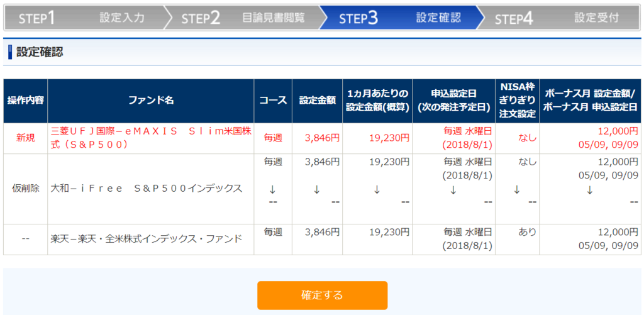This screenshot has width=644, height=315.
Task: Click 毎週 水曜日 date in 楽天 row
Action: 468,231
